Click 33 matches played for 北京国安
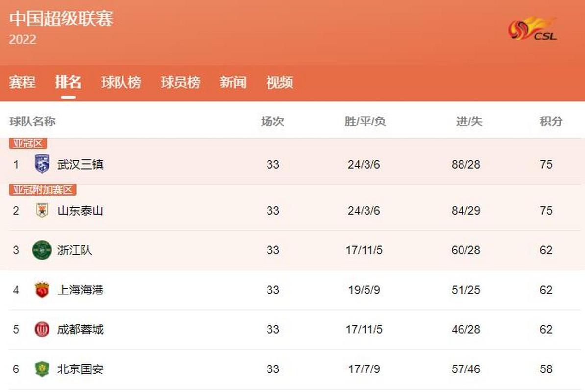Viewport: 585px width, 392px height. (x=273, y=369)
